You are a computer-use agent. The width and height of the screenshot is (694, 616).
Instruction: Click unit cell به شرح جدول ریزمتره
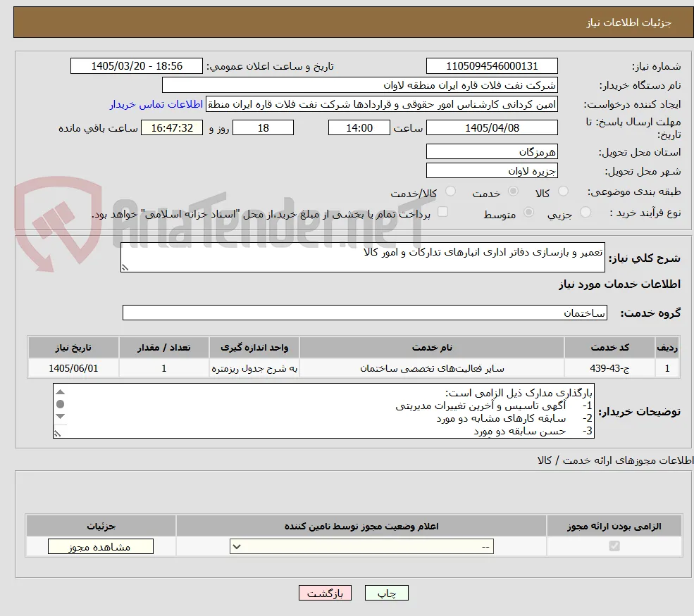[254, 368]
